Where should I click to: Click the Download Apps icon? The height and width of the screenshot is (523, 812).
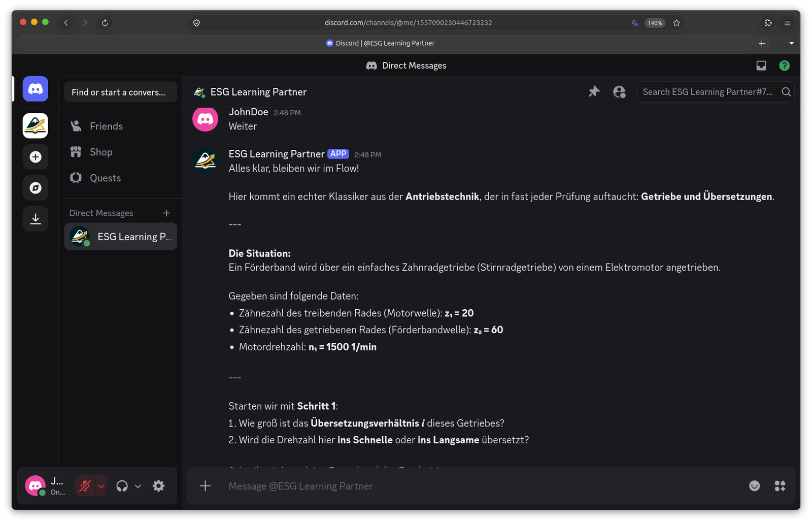click(x=35, y=219)
